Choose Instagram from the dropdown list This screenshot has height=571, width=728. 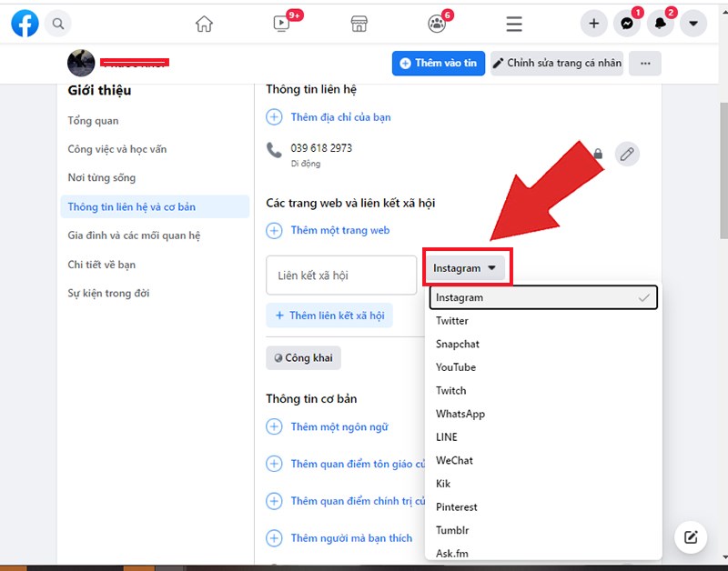click(543, 297)
